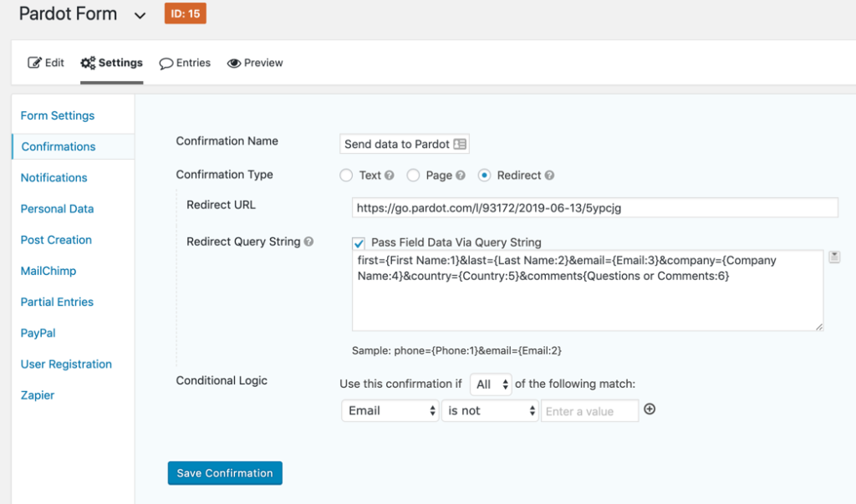
Task: Open the All/Any match dropdown
Action: point(491,384)
